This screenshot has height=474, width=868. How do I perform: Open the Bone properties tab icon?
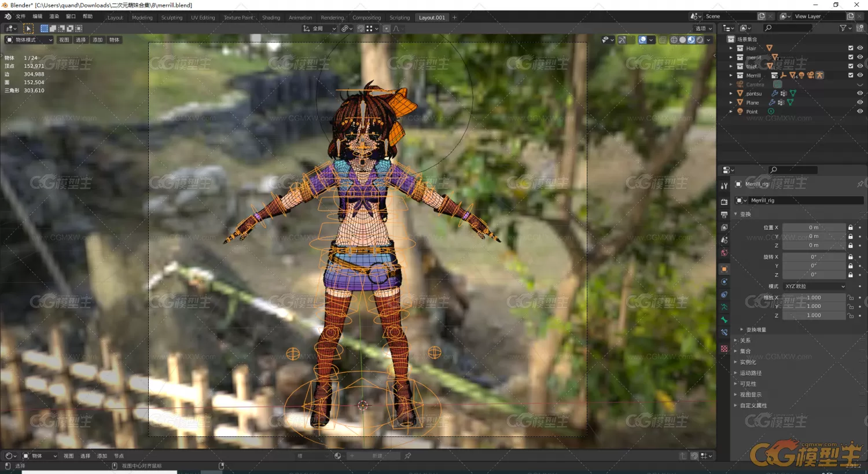(724, 320)
